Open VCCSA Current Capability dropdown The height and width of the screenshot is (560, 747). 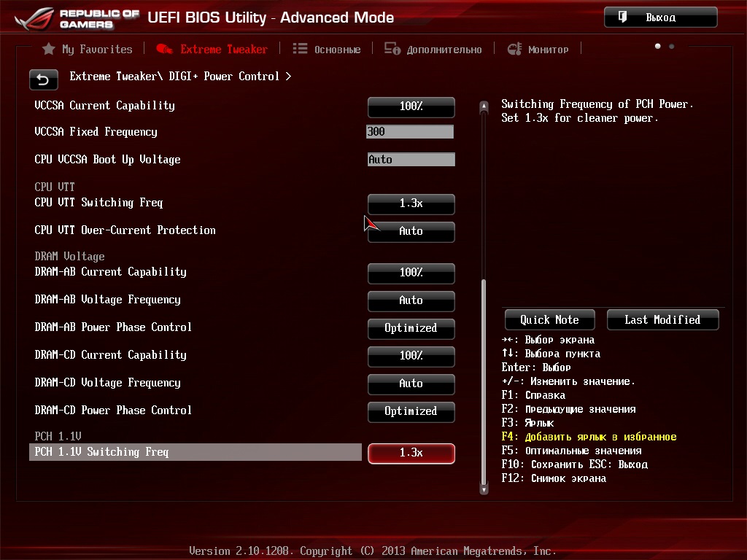coord(411,106)
